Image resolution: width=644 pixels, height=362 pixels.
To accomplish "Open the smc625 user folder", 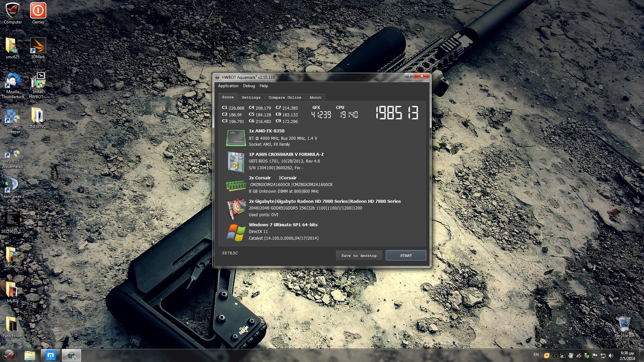I will [13, 48].
